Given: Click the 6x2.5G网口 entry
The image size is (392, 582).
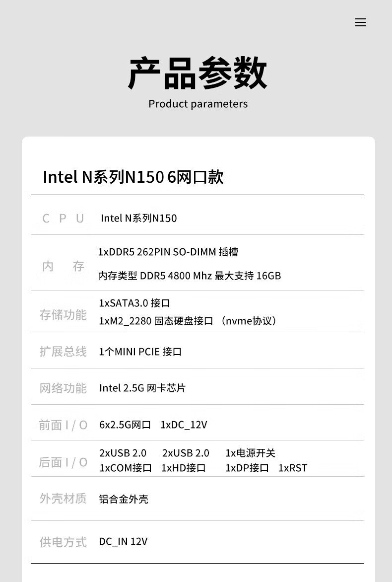Looking at the screenshot, I should [125, 425].
